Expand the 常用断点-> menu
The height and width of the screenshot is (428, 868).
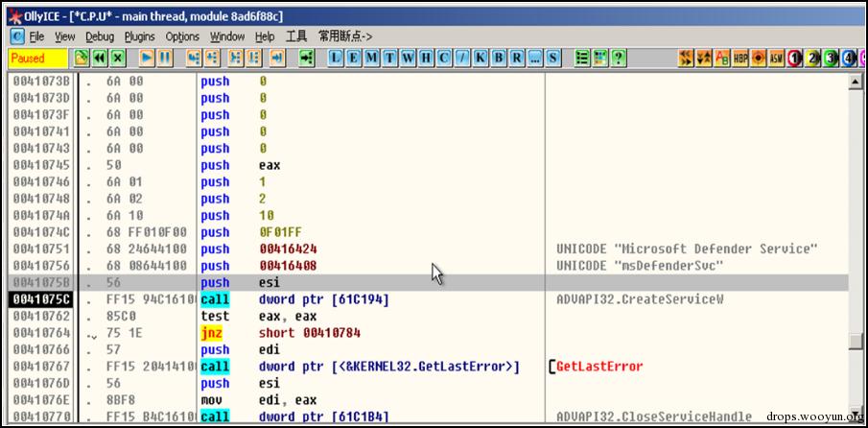point(345,36)
